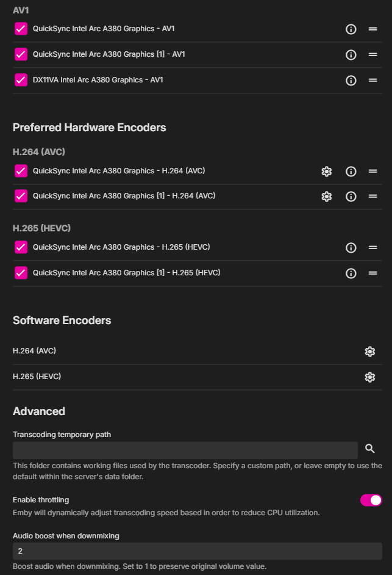Show info for DX11VA Intel Arc AV1
392x575 pixels.
(351, 81)
